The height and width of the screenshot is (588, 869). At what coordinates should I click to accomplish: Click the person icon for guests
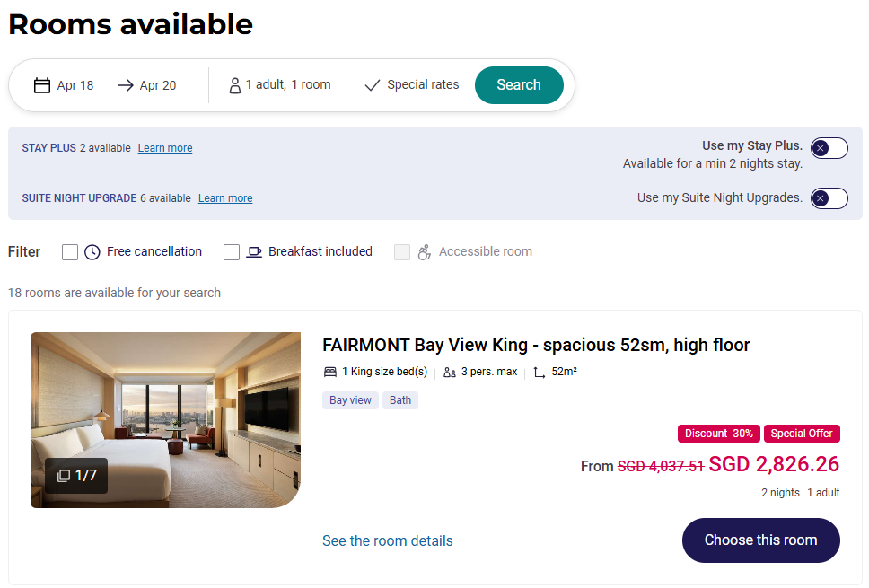pos(235,85)
